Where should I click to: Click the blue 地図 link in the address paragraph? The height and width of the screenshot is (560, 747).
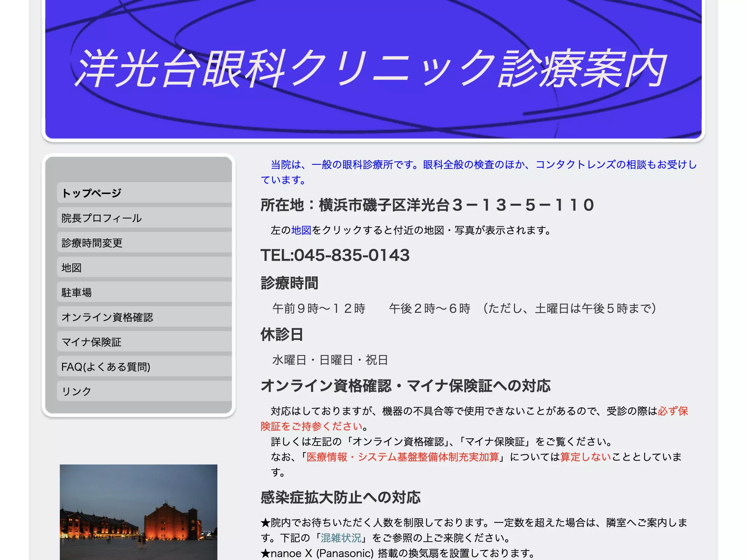[x=301, y=230]
